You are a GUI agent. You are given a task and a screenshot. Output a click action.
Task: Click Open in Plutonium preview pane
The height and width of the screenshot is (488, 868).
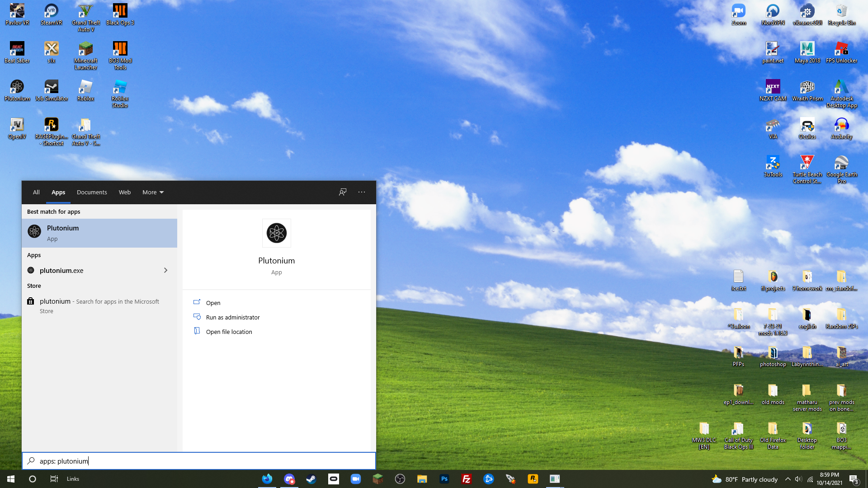(213, 303)
